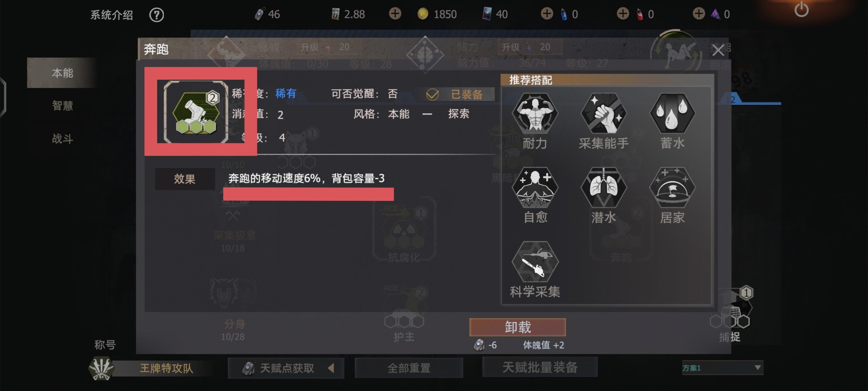Switch to the 智慧 tab

[62, 106]
